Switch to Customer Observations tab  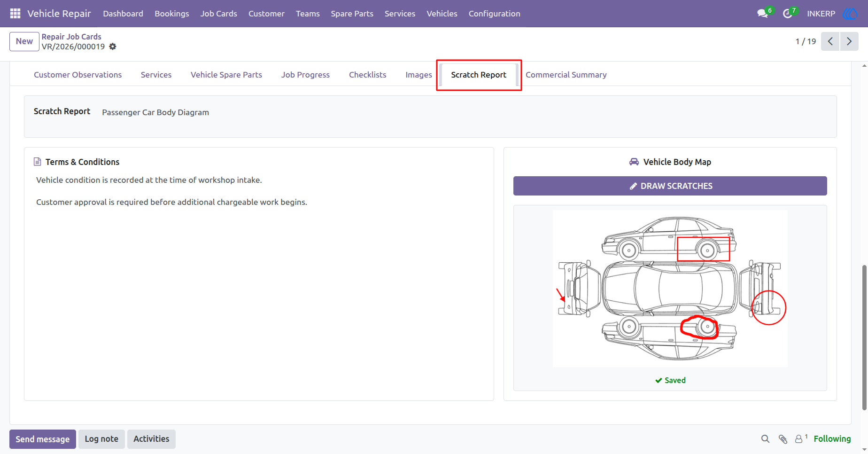[77, 75]
